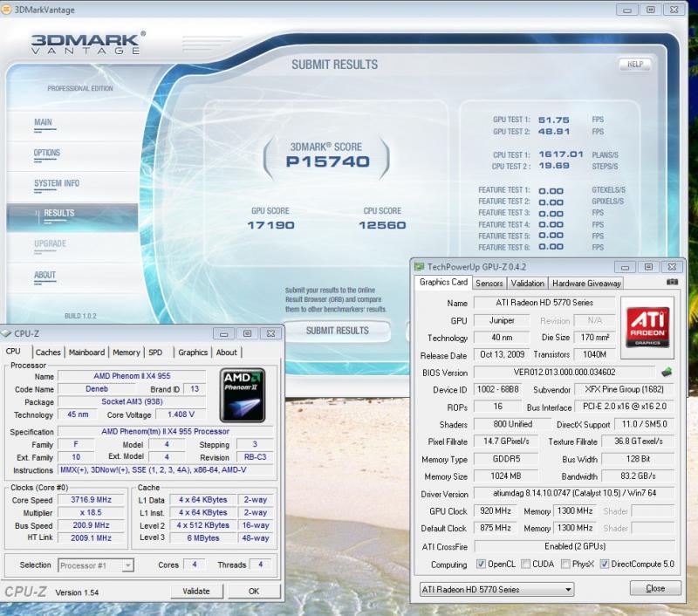Click the GPU-Z title bar icon
698x616 pixels.
click(x=419, y=267)
